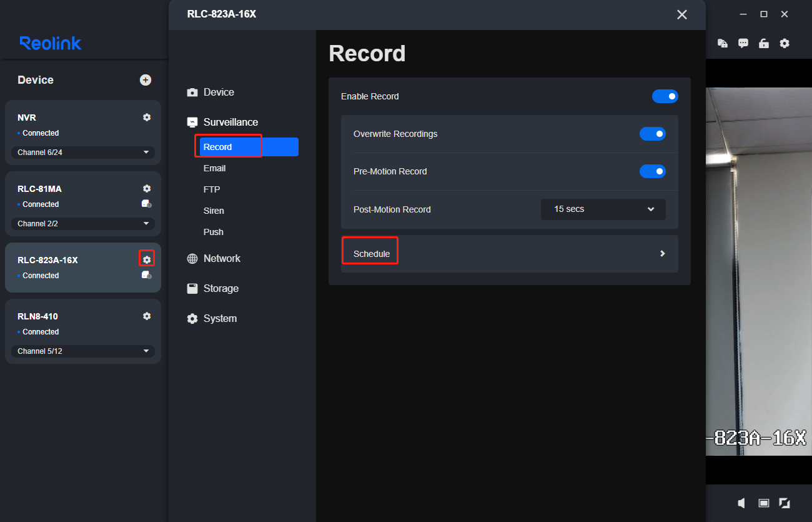This screenshot has height=522, width=812.
Task: Click the Post-Motion Record label
Action: pyautogui.click(x=392, y=209)
